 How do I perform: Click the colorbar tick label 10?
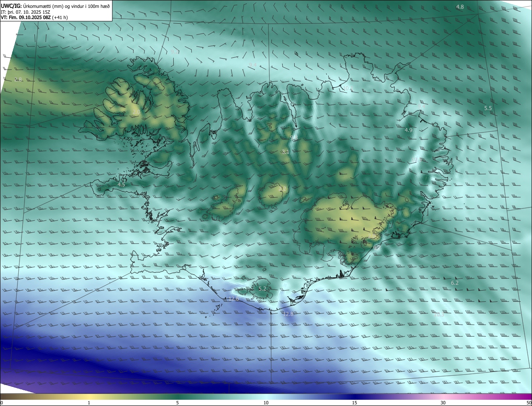(266, 403)
